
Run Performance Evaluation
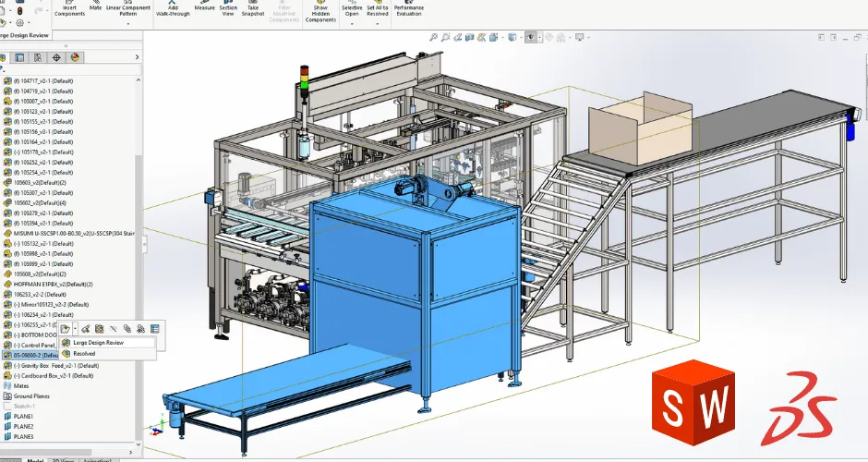coord(409,10)
